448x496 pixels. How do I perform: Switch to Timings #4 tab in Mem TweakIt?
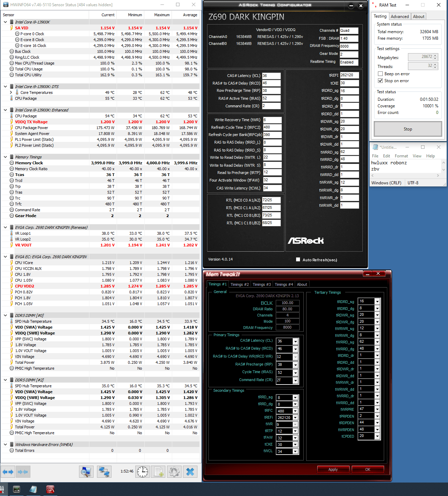pos(284,284)
